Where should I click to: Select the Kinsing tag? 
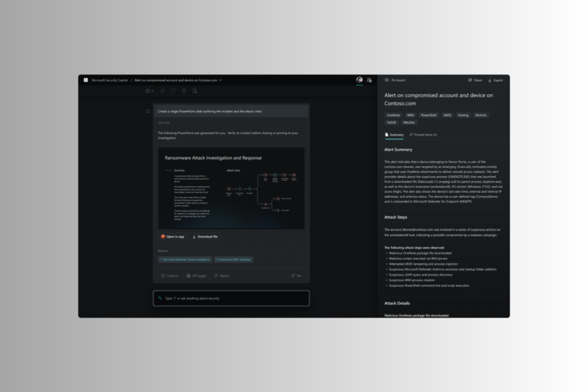(x=463, y=115)
